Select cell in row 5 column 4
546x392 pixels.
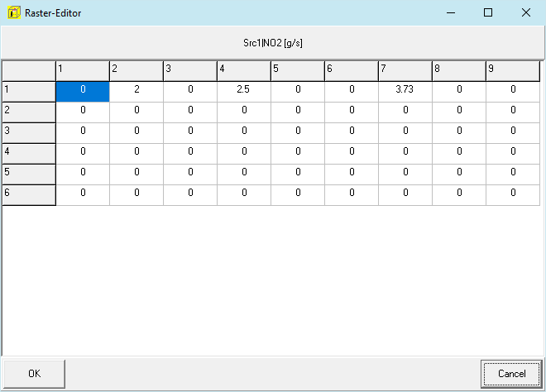244,174
